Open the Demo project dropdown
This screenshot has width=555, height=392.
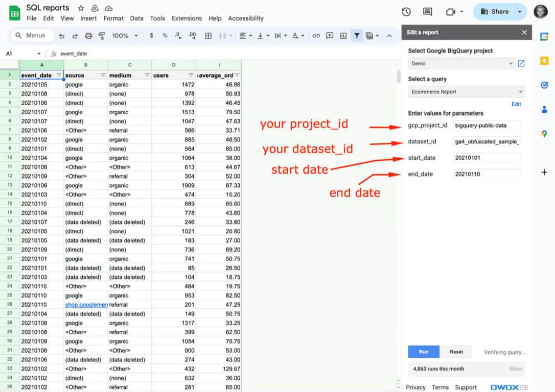coord(461,64)
